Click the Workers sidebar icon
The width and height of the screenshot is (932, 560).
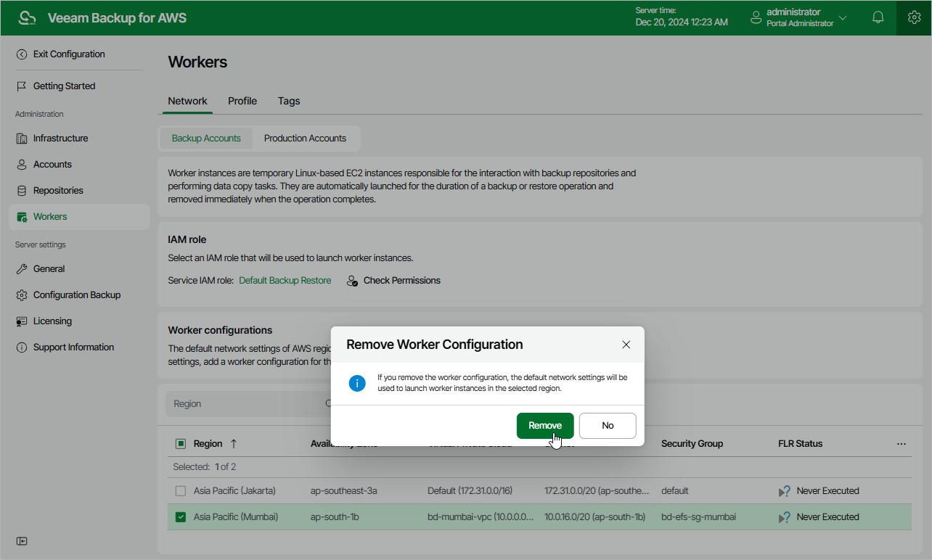click(x=22, y=217)
